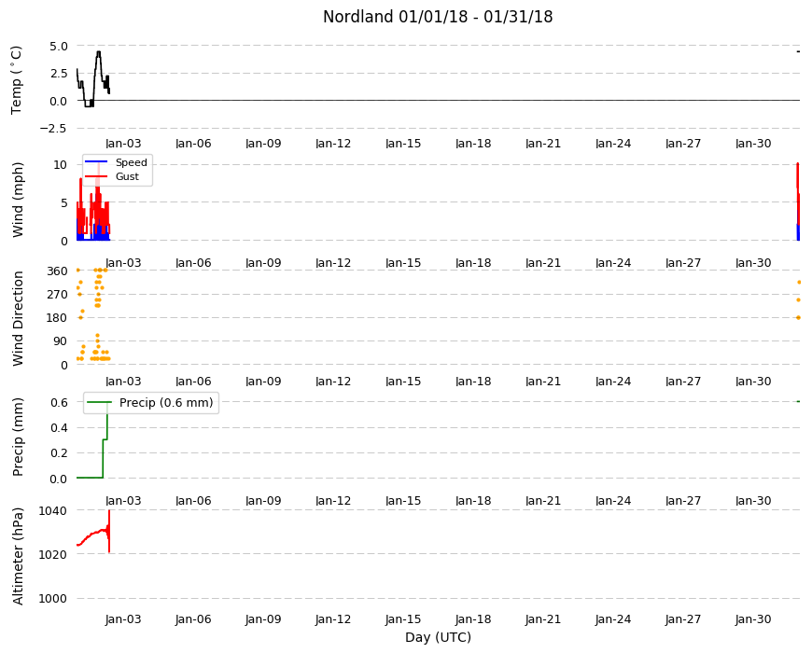The height and width of the screenshot is (653, 812).
Task: Click the Wind Direction axis label
Action: (x=18, y=318)
